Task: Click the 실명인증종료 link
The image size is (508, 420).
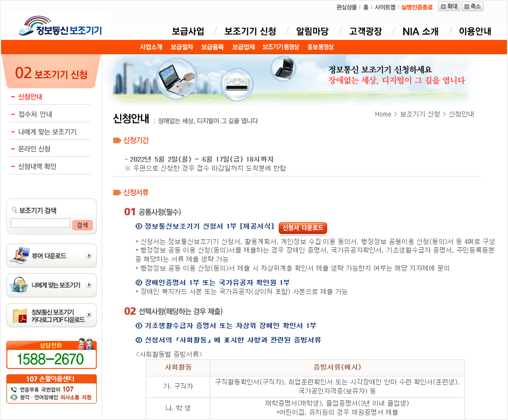Action: point(417,7)
